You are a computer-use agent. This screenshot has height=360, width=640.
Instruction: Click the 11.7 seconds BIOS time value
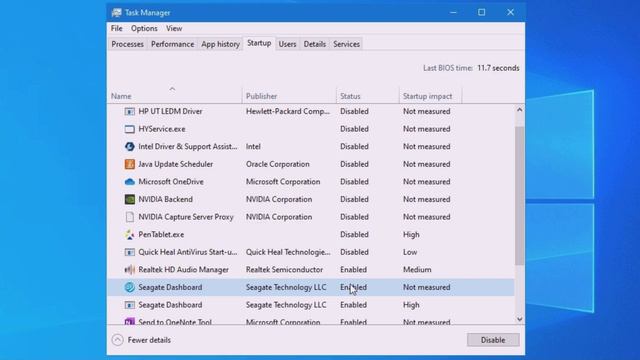click(x=498, y=68)
